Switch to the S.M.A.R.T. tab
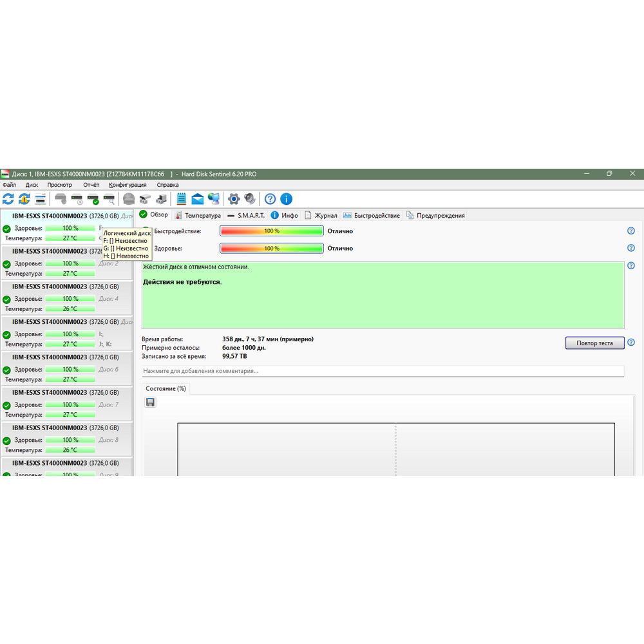Image resolution: width=644 pixels, height=644 pixels. (246, 216)
